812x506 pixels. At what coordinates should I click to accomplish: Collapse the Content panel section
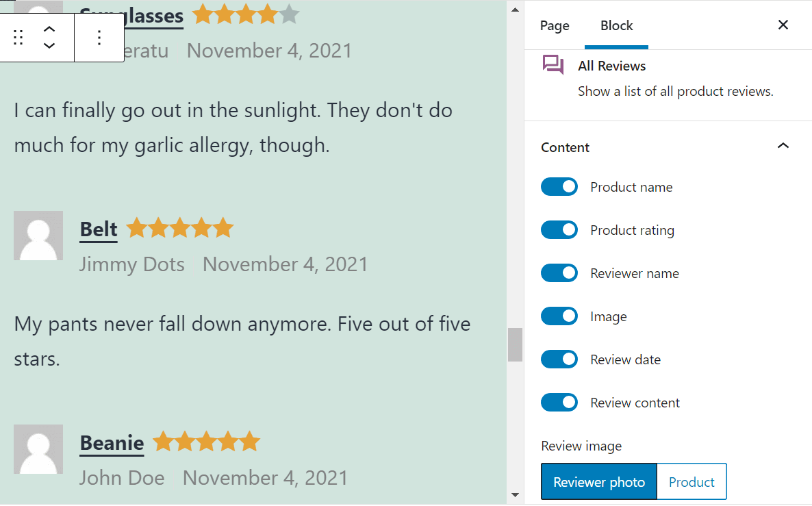784,146
